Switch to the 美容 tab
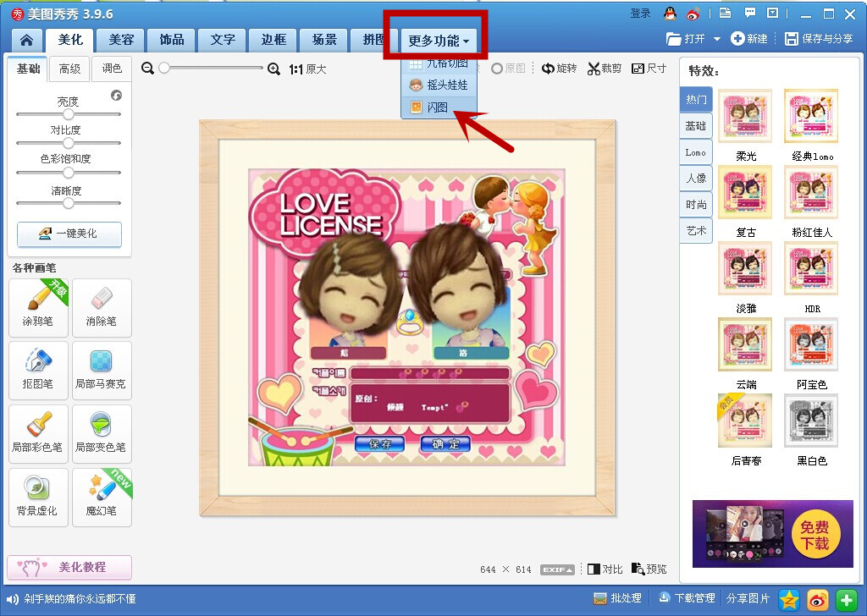This screenshot has height=616, width=867. click(121, 40)
